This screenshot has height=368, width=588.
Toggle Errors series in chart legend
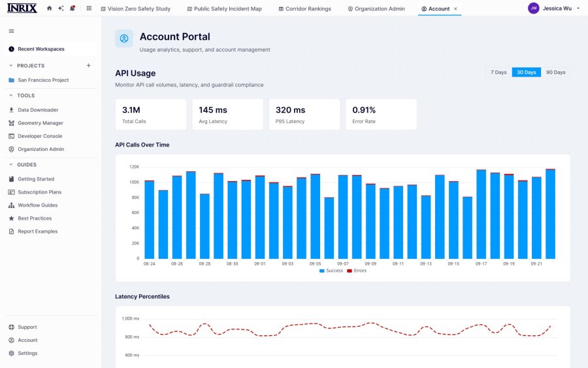point(357,271)
